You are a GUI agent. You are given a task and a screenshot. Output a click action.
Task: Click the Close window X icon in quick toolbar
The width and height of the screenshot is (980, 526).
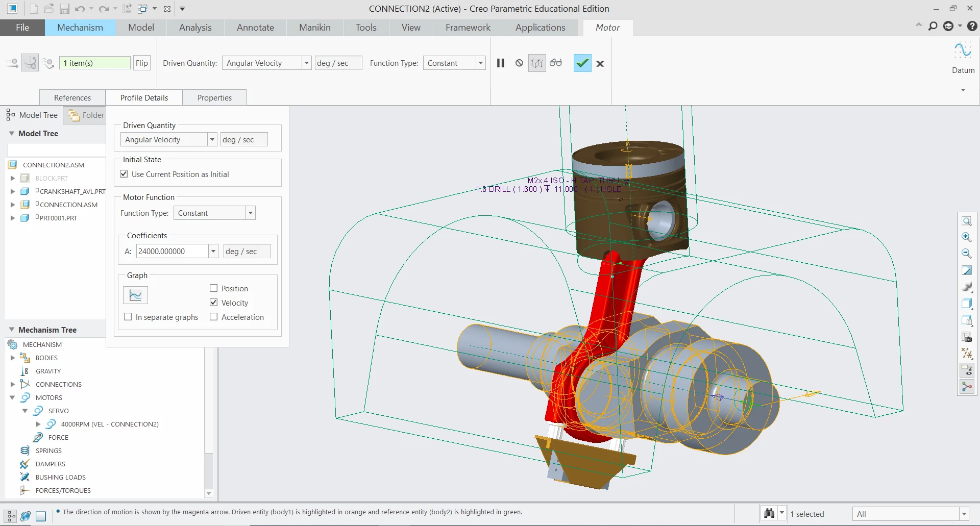click(x=167, y=9)
